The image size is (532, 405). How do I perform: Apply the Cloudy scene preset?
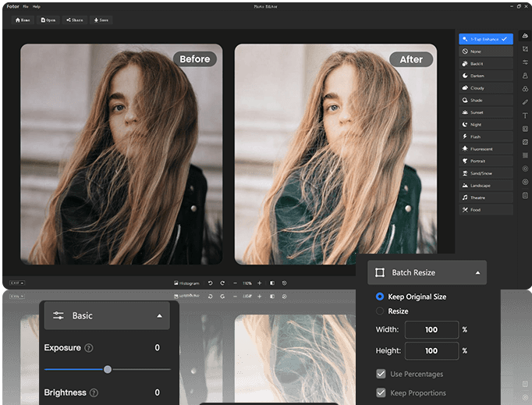[486, 88]
